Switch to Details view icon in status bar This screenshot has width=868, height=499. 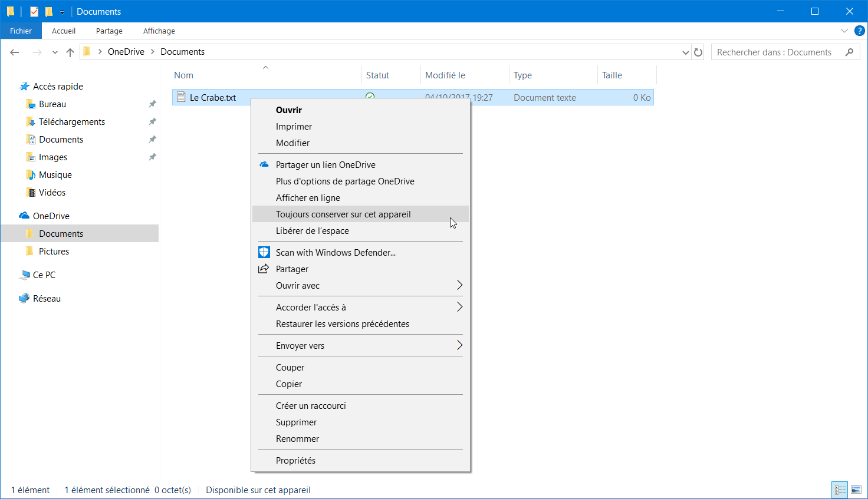click(x=840, y=490)
